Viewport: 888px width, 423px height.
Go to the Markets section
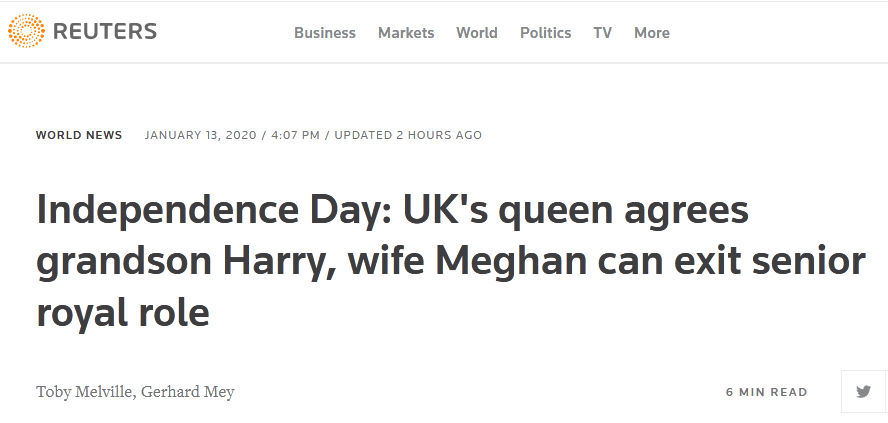click(x=406, y=33)
